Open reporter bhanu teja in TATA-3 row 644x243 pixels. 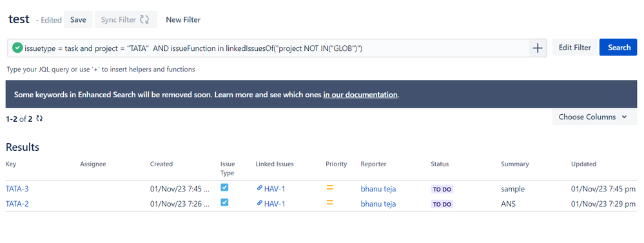coord(378,189)
